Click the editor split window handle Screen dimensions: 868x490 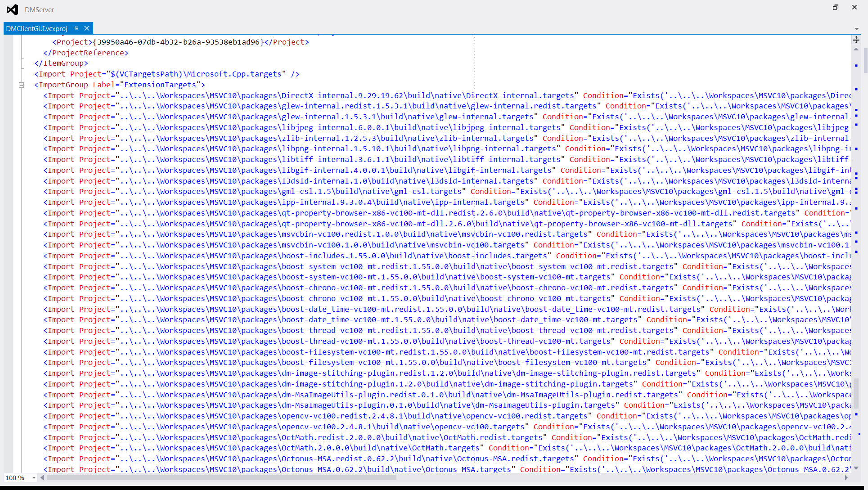856,40
